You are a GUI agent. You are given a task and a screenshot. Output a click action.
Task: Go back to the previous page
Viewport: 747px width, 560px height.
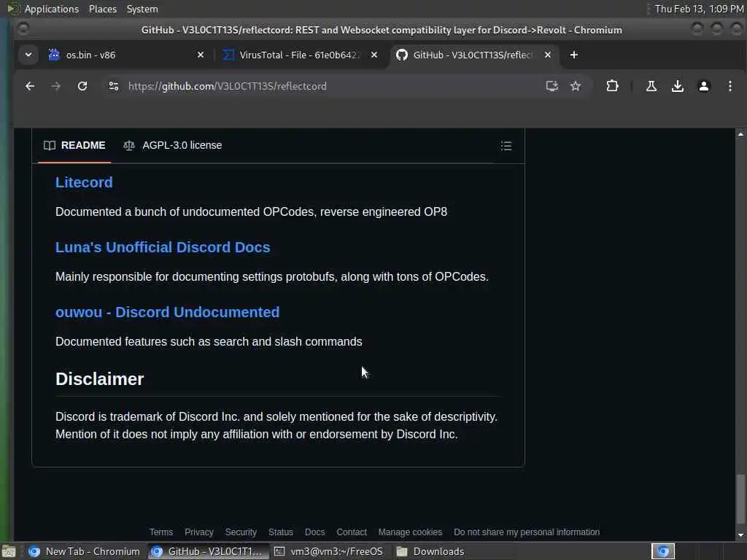pos(29,86)
